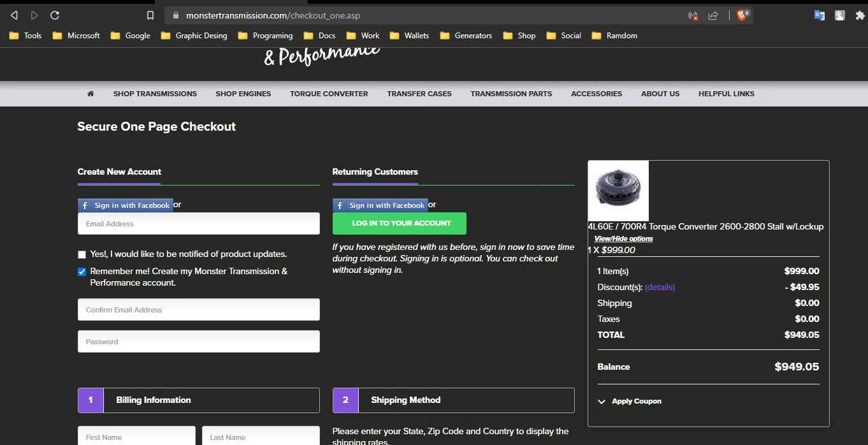The height and width of the screenshot is (445, 868).
Task: Click into the Last Name field
Action: pos(261,436)
